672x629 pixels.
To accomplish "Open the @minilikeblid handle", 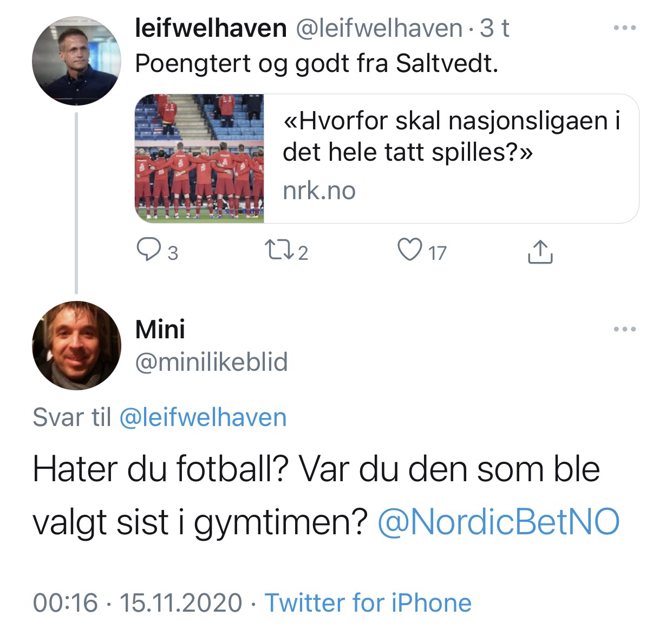I will tap(211, 362).
